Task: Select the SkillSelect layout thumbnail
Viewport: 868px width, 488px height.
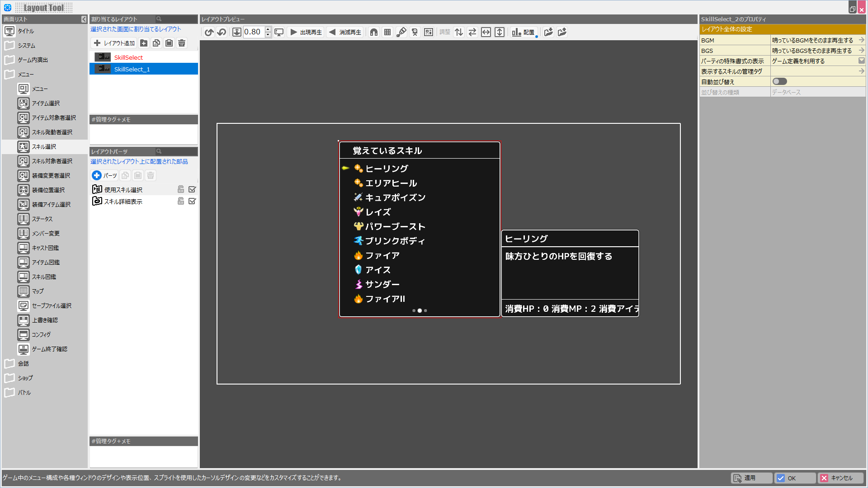Action: click(x=103, y=57)
